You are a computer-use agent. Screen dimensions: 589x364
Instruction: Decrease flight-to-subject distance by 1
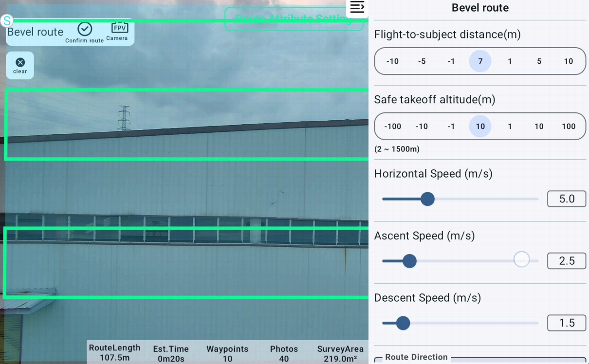[x=451, y=61]
